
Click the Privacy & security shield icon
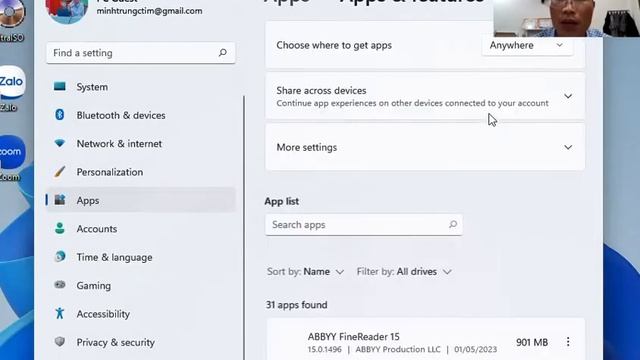tap(60, 342)
